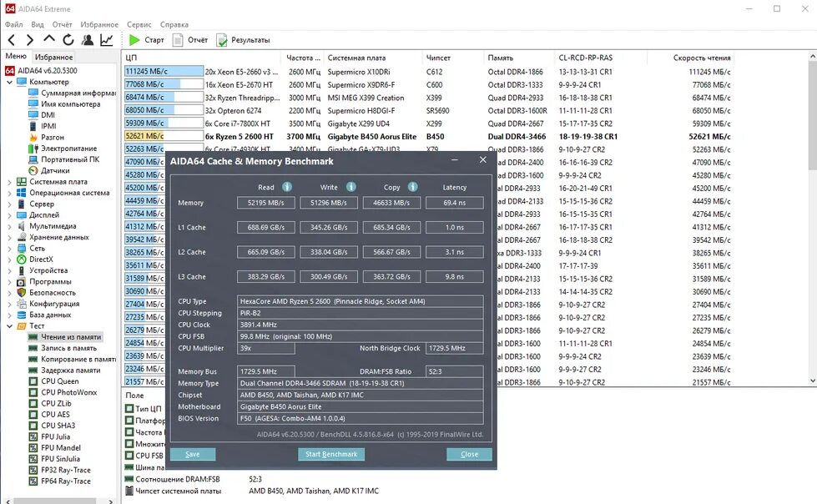817x504 pixels.
Task: Select the CPU Queen benchmark icon
Action: [x=33, y=381]
